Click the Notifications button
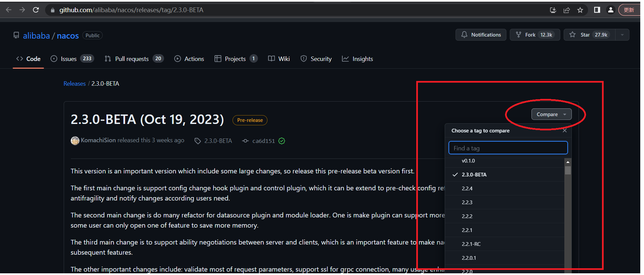Screen dimensions: 644x275 click(x=481, y=35)
